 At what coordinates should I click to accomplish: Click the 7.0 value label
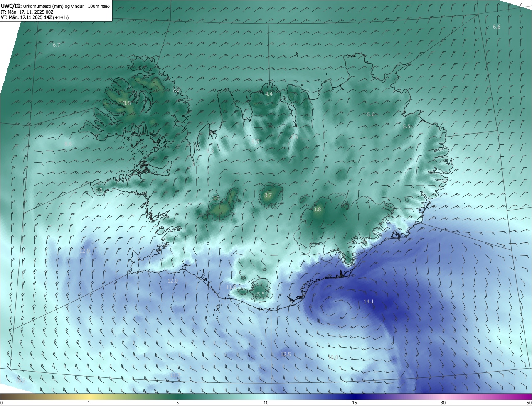point(176,90)
